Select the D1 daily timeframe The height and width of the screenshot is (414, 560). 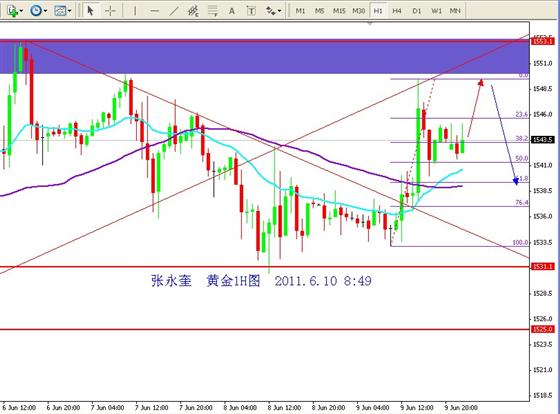[416, 11]
